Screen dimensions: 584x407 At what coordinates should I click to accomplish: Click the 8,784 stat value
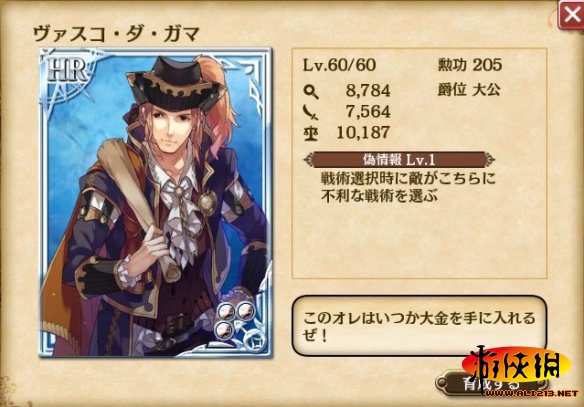tap(368, 90)
